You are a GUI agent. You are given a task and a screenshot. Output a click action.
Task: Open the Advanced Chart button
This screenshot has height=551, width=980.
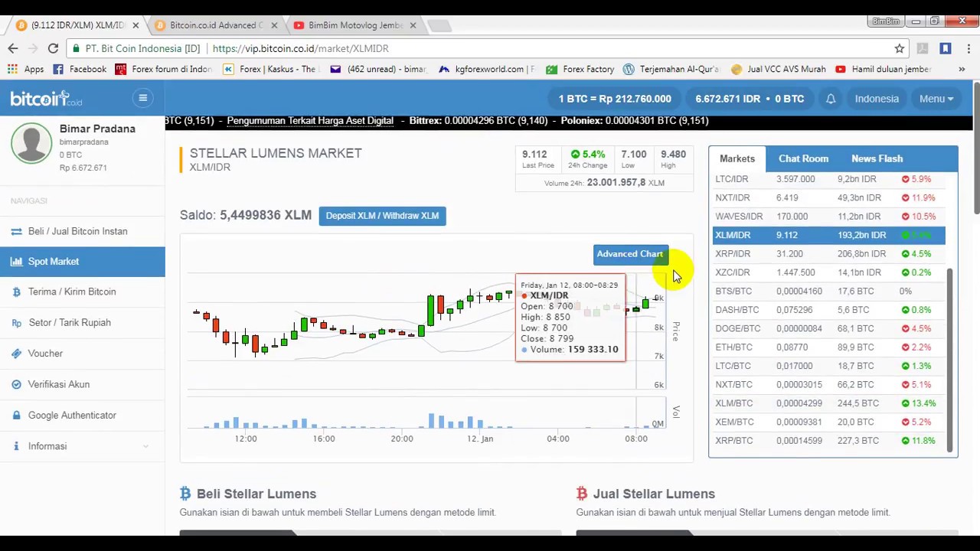[x=629, y=254]
